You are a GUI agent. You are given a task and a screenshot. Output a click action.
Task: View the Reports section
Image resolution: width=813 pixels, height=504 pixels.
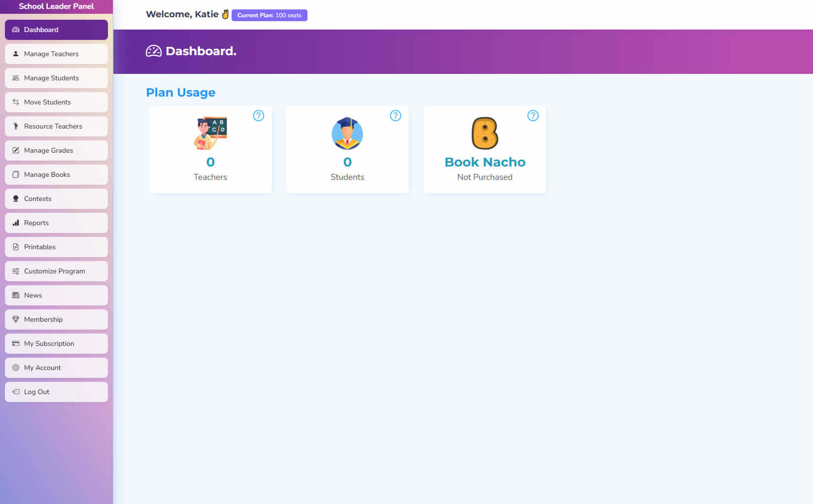[56, 223]
